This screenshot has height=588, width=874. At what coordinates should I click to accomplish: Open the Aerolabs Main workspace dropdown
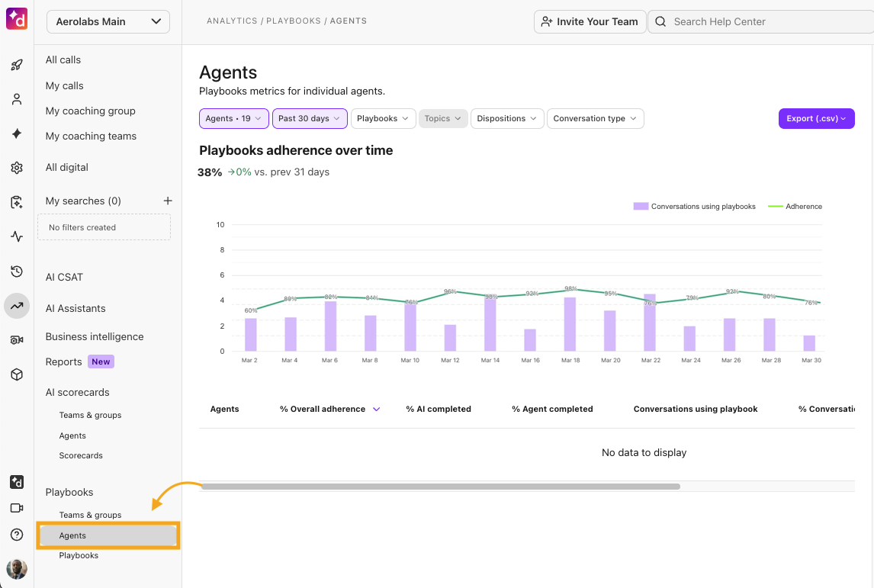point(108,22)
